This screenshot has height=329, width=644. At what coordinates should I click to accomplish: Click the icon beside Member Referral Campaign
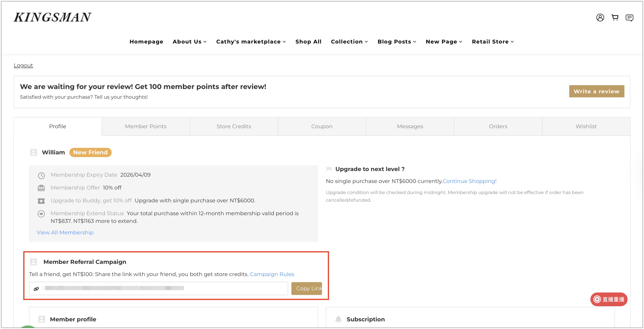[x=34, y=262]
